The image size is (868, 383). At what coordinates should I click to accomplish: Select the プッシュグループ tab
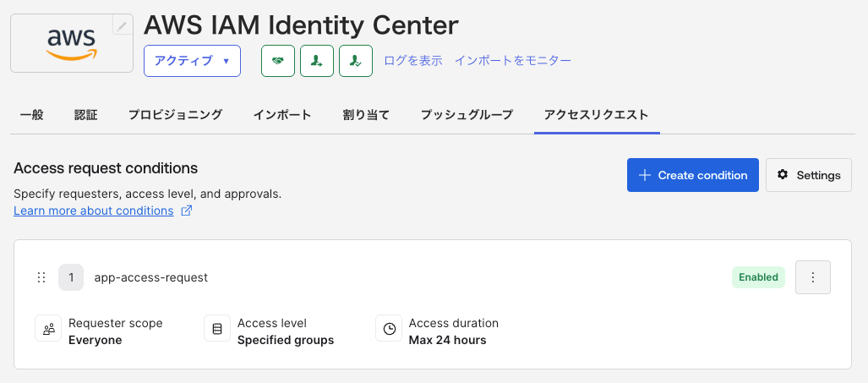[x=467, y=115]
